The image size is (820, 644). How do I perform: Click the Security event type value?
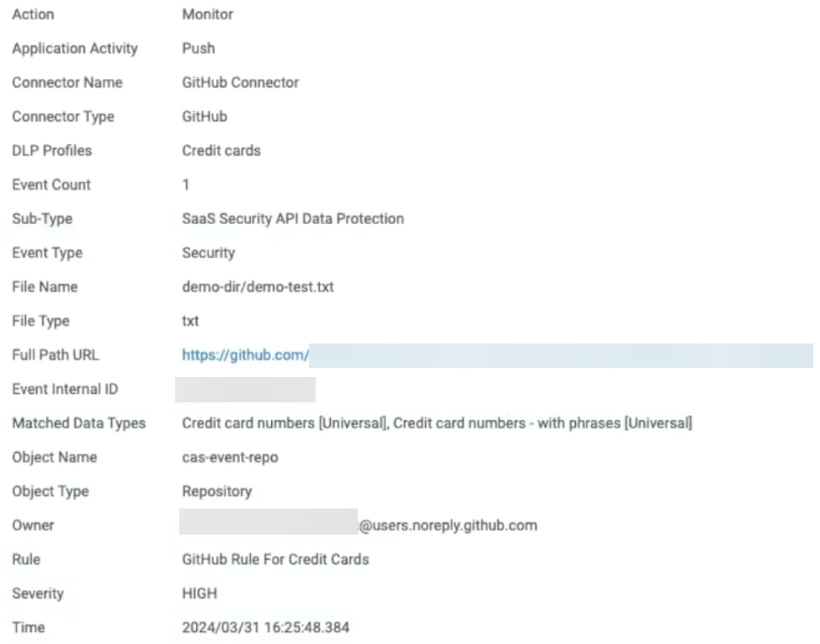209,253
